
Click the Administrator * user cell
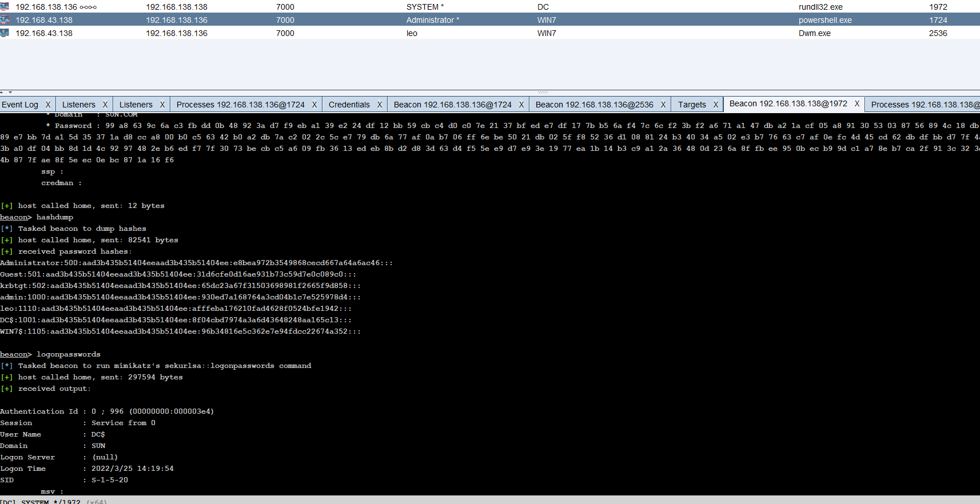[x=433, y=20]
